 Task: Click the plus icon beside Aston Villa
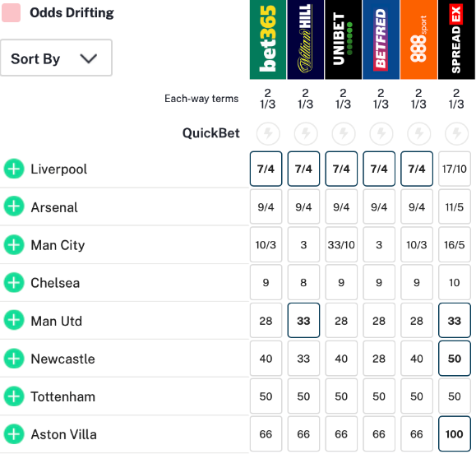click(14, 434)
